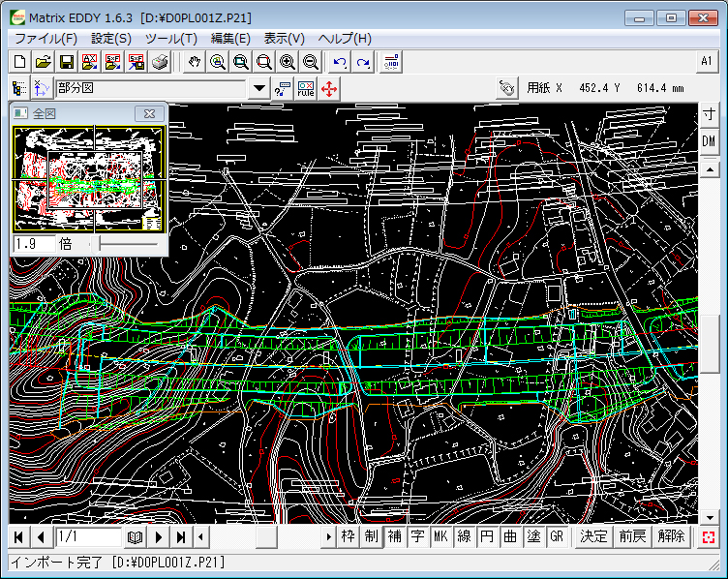Click the 全図 overview map thumbnail

coord(88,179)
